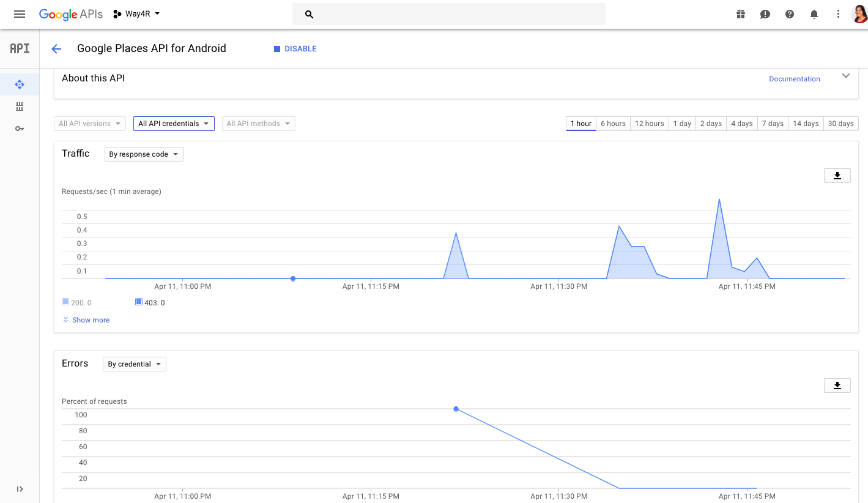Image resolution: width=868 pixels, height=503 pixels.
Task: Select the 7 days time range
Action: point(773,124)
